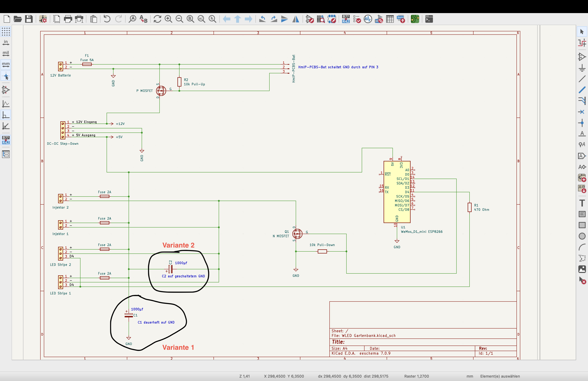This screenshot has height=381, width=588.
Task: Choose the Add Symbol tool
Action: (x=582, y=57)
